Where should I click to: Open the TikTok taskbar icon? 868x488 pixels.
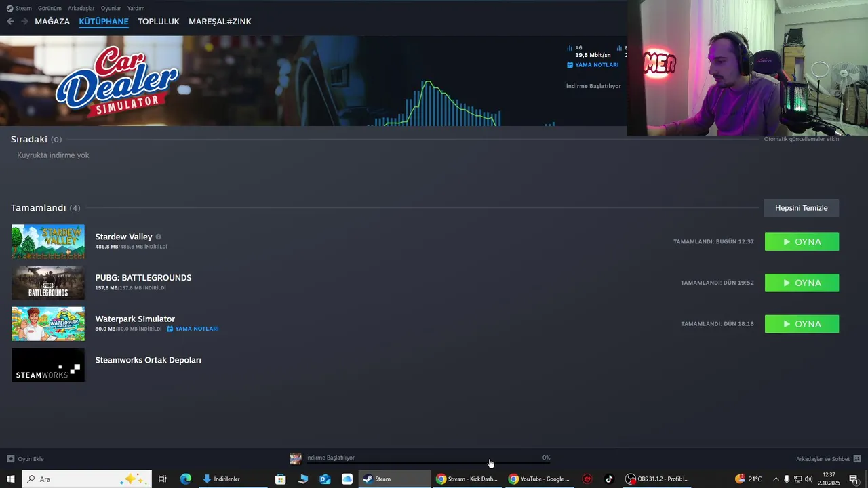pyautogui.click(x=609, y=479)
